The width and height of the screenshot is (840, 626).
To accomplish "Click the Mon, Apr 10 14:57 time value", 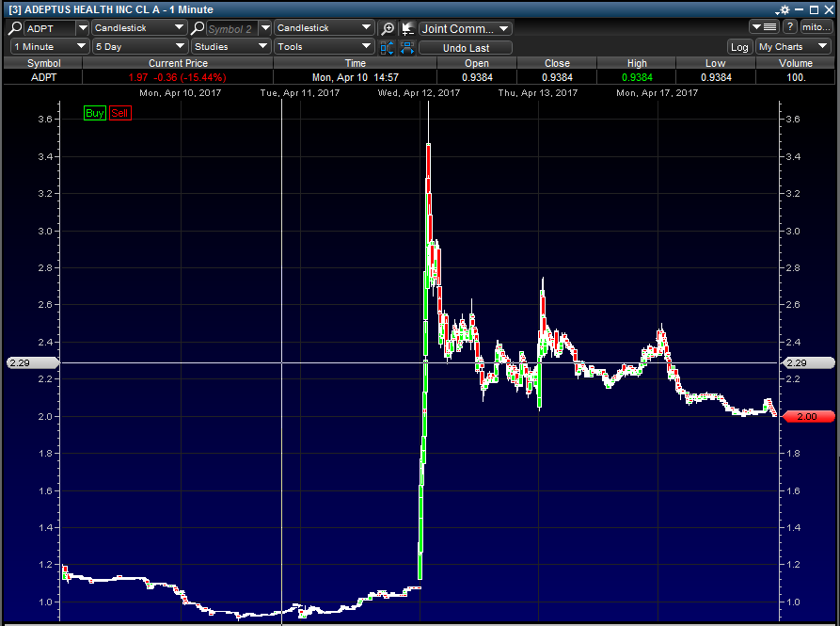I will 356,78.
